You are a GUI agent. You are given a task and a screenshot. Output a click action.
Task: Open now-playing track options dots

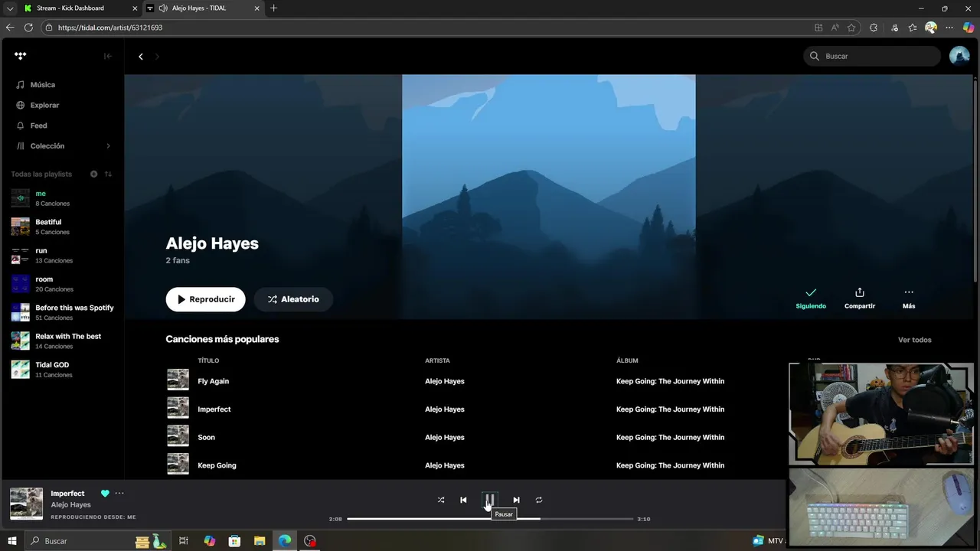(x=119, y=494)
